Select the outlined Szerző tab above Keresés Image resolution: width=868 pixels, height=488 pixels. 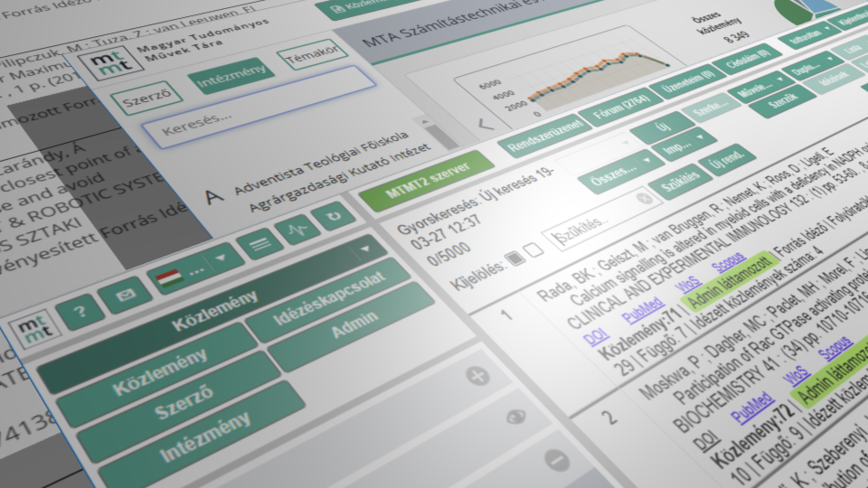(146, 99)
